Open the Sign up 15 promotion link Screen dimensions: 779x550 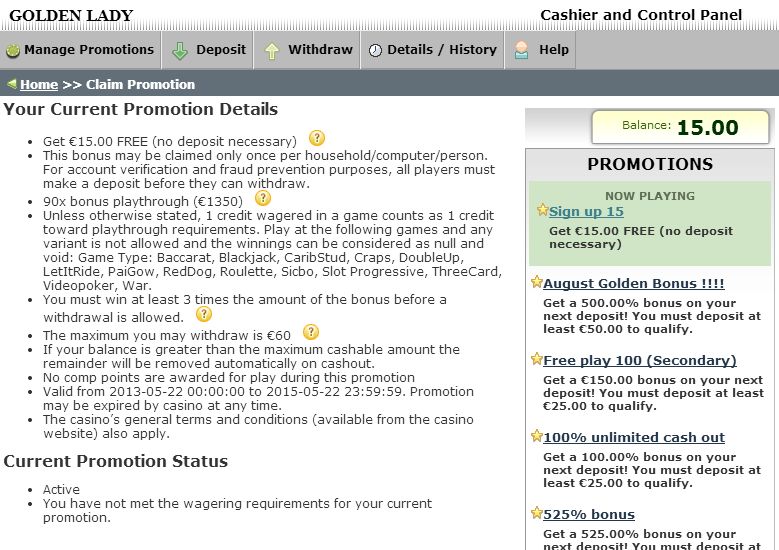586,212
